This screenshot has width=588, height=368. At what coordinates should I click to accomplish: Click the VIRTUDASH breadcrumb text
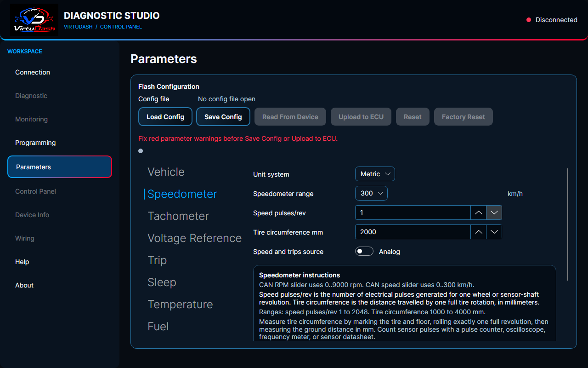pos(78,27)
